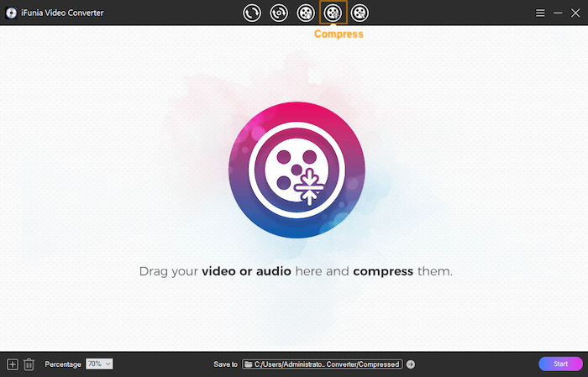Image resolution: width=588 pixels, height=377 pixels.
Task: Open the hamburger menu
Action: pos(540,13)
